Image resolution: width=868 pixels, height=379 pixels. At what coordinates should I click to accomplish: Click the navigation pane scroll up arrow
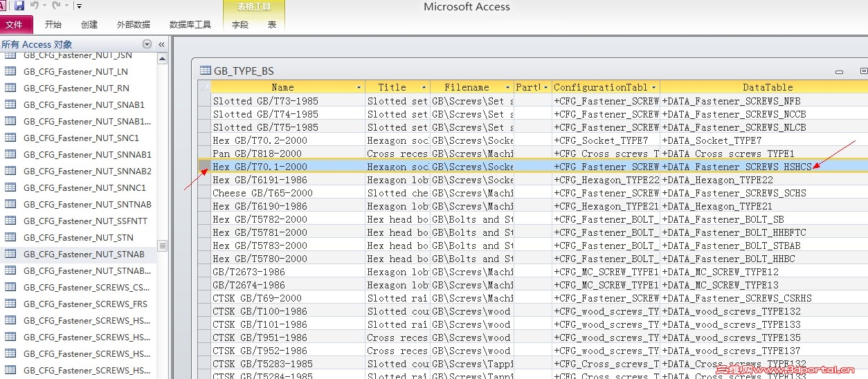(x=163, y=59)
